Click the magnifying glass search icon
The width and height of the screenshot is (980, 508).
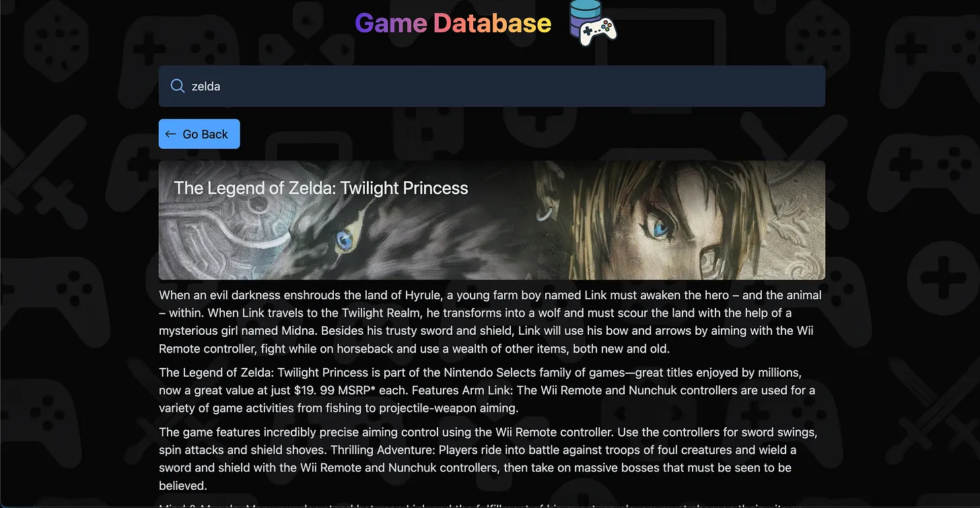pyautogui.click(x=177, y=86)
